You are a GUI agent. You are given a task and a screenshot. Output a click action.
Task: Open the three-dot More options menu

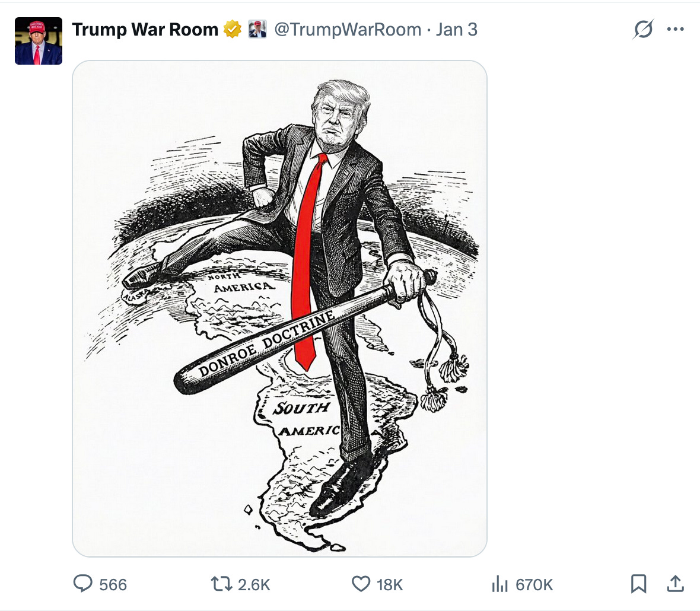coord(676,30)
